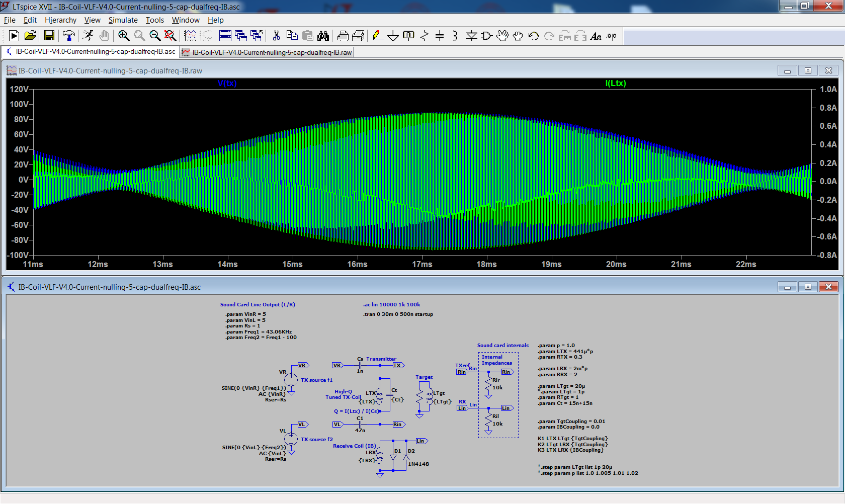Place a resistor from toolbar

pyautogui.click(x=425, y=36)
